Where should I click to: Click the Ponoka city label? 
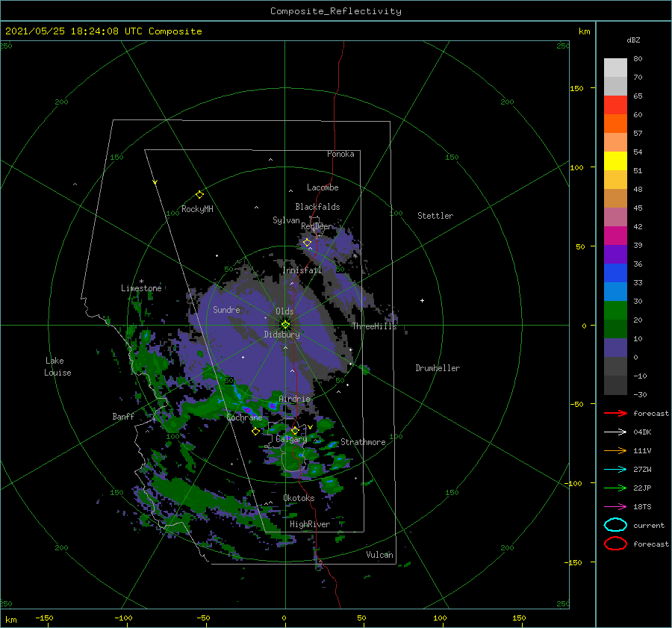pos(340,154)
